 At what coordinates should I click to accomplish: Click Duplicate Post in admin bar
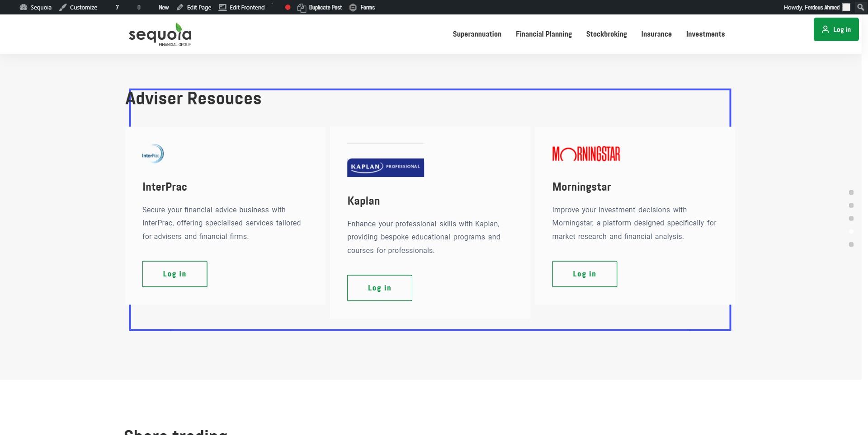tap(320, 7)
